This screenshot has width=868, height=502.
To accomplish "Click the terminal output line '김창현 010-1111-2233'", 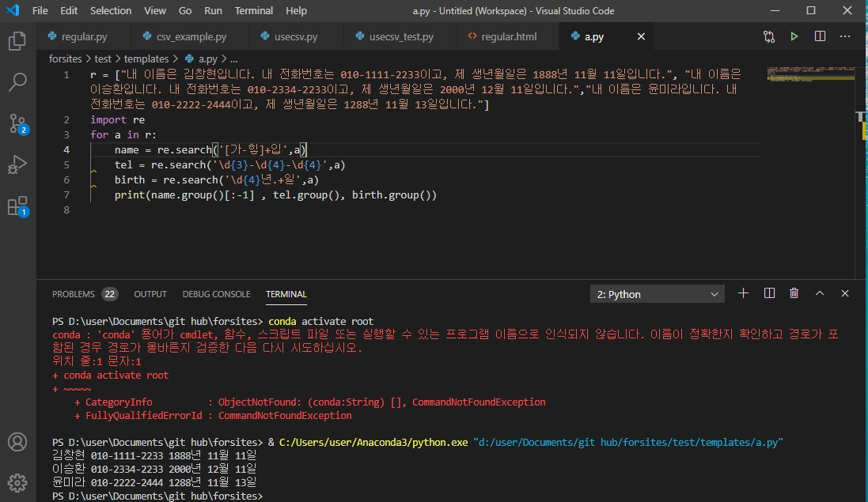I will [154, 455].
